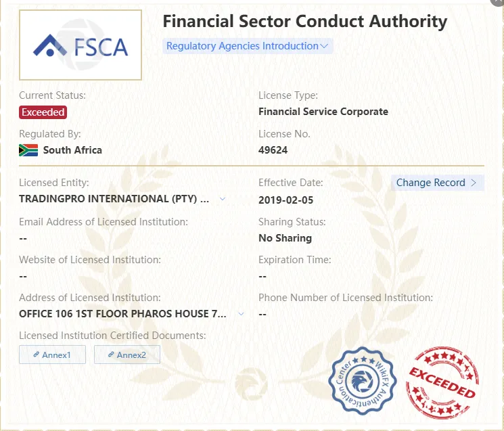Open the Annex1 certified document
504x431 pixels.
coord(52,355)
